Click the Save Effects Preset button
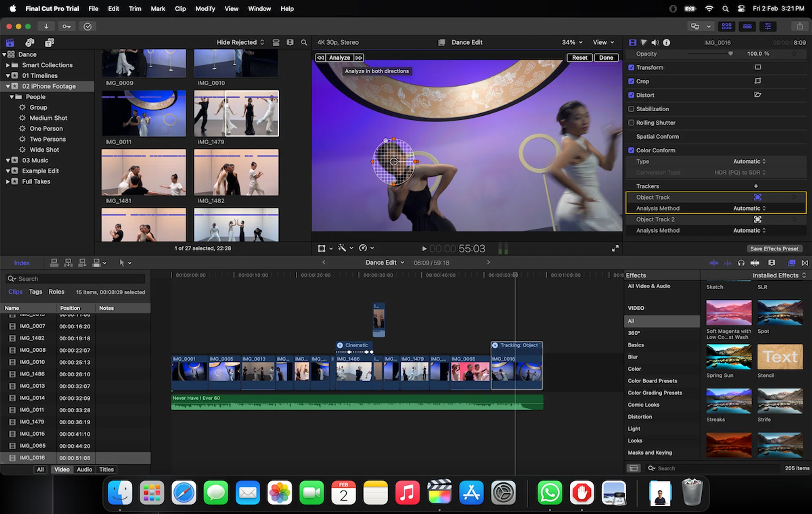 tap(774, 249)
